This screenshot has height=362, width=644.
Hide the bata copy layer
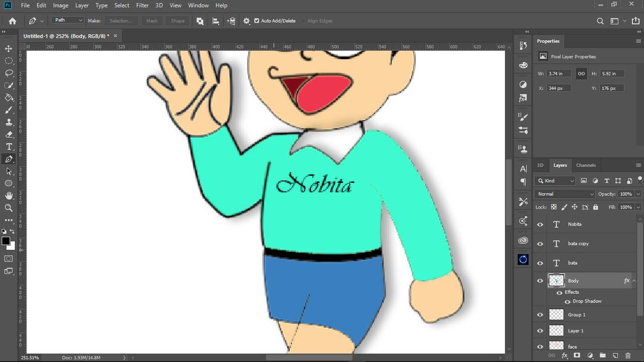point(540,244)
